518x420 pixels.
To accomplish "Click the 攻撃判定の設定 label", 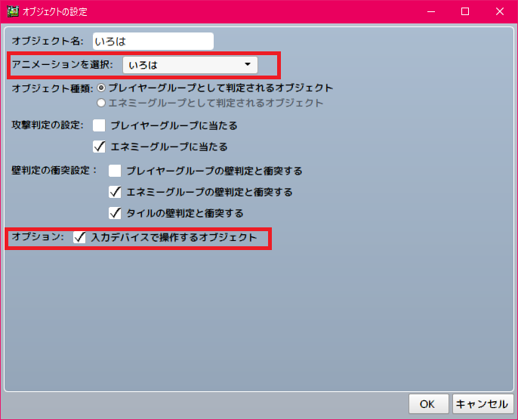I will (x=48, y=125).
